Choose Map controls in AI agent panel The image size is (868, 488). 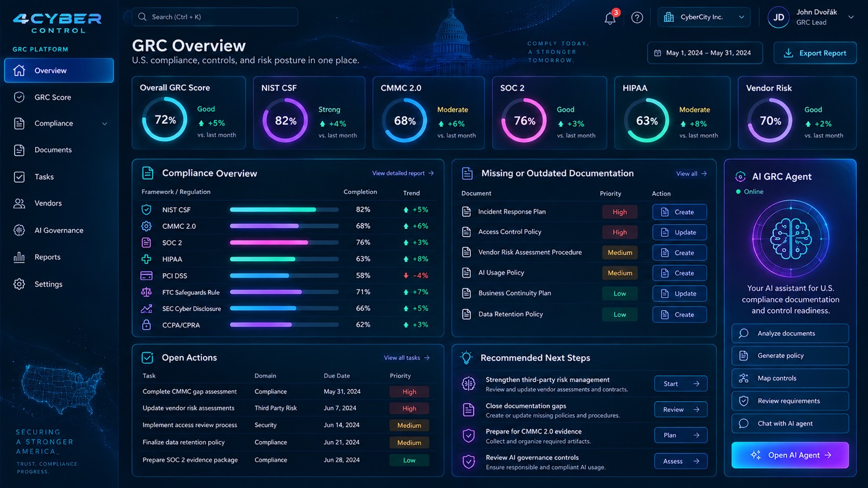point(790,378)
